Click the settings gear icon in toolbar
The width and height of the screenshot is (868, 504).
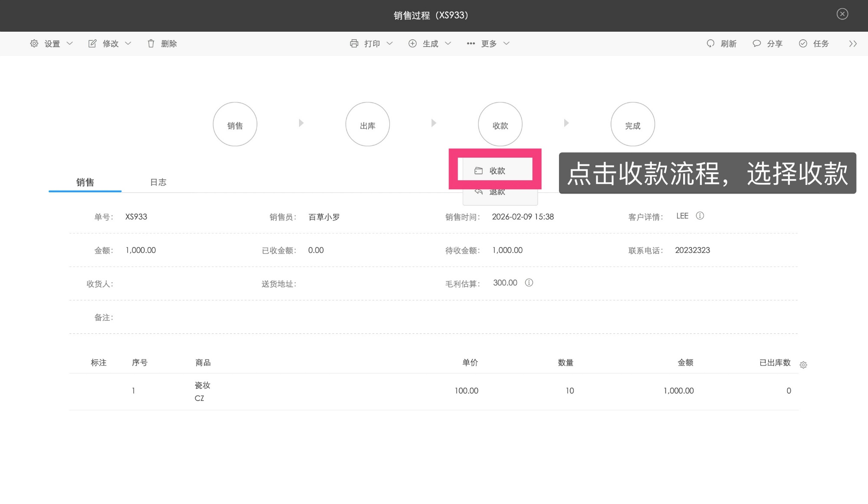tap(34, 43)
